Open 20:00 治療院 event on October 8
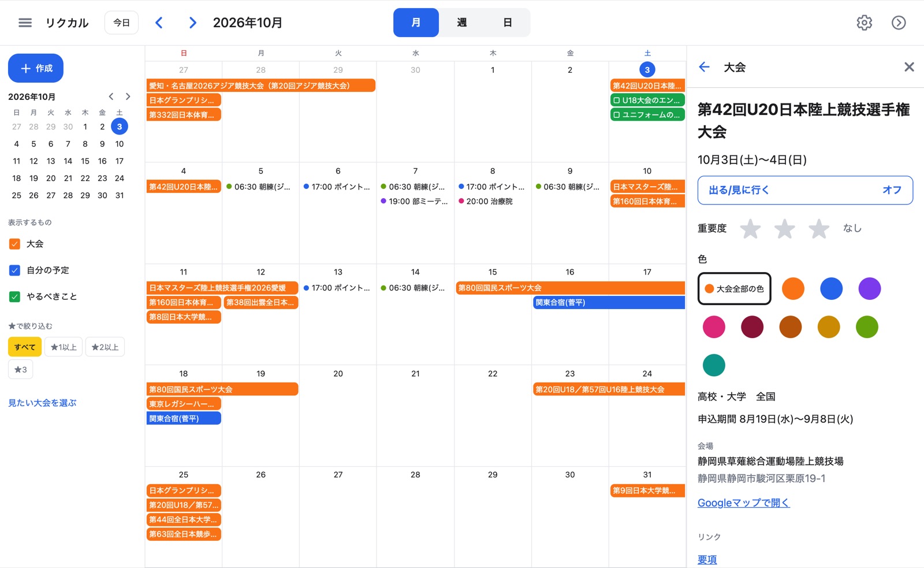The width and height of the screenshot is (924, 568). coord(493,201)
